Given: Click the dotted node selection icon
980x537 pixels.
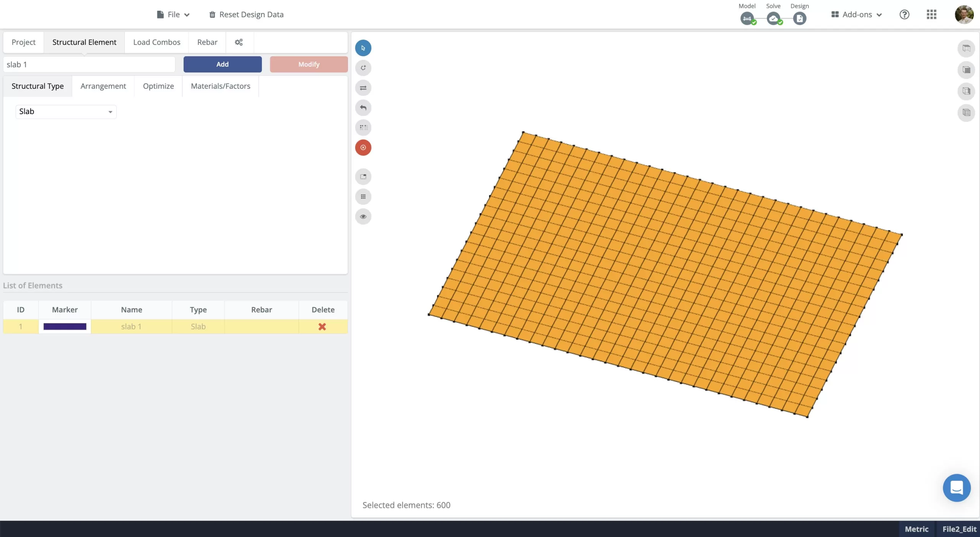Looking at the screenshot, I should (x=363, y=128).
